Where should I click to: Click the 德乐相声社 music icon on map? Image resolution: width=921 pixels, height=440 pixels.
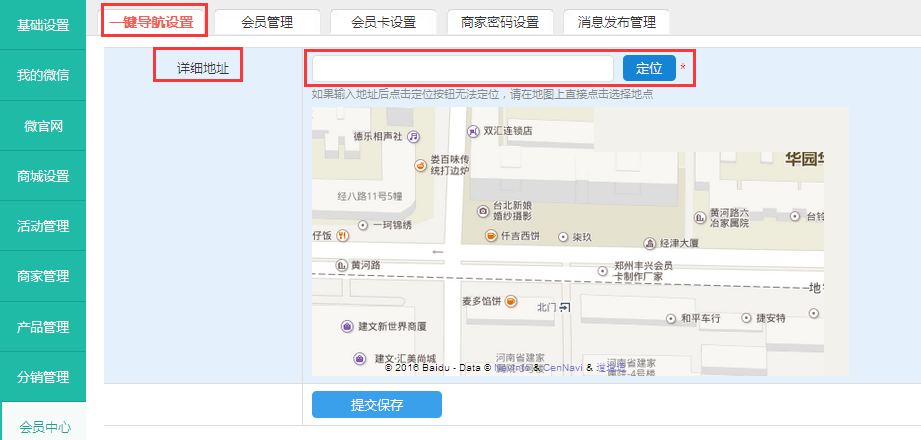413,136
